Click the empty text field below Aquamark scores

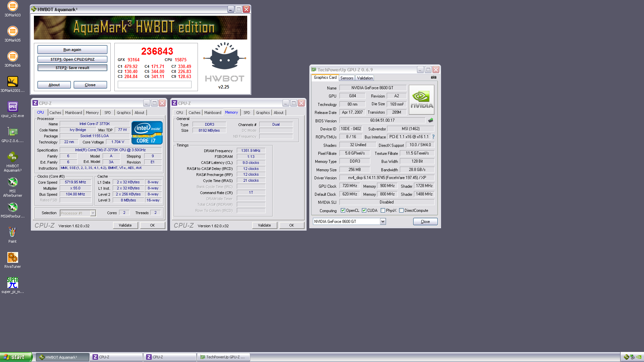tap(155, 85)
